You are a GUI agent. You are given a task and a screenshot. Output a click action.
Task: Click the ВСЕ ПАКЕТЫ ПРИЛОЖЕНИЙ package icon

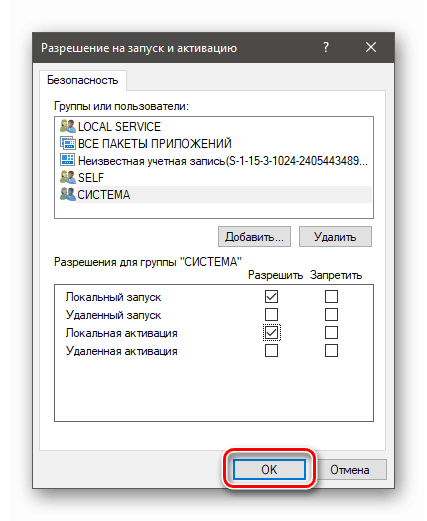click(x=68, y=143)
